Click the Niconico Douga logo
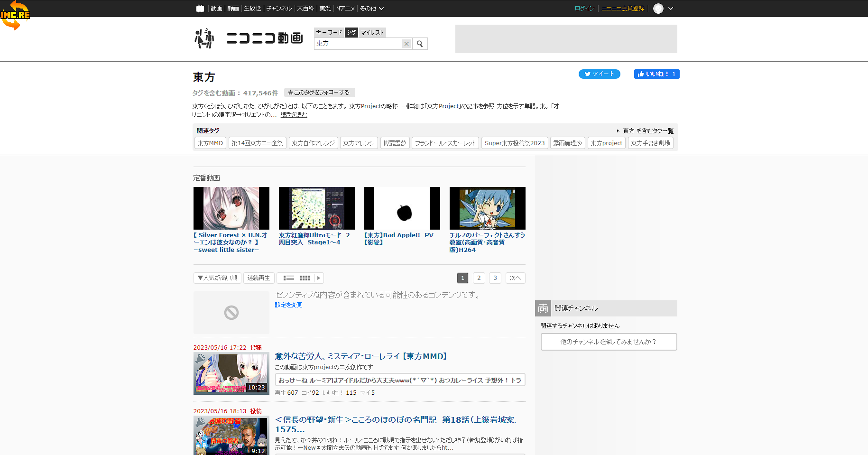Image resolution: width=868 pixels, height=455 pixels. tap(249, 38)
